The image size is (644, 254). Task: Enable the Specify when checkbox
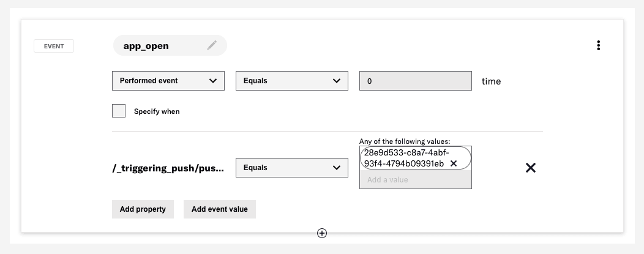click(x=119, y=111)
